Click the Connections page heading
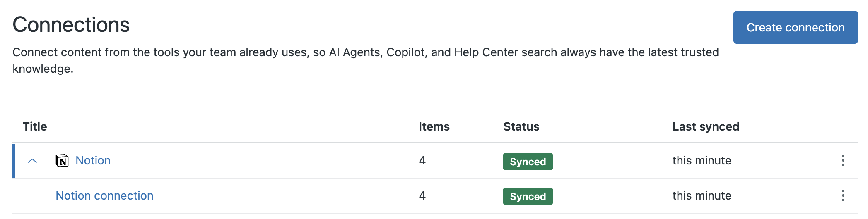Viewport: 868px width, 219px height. [71, 25]
